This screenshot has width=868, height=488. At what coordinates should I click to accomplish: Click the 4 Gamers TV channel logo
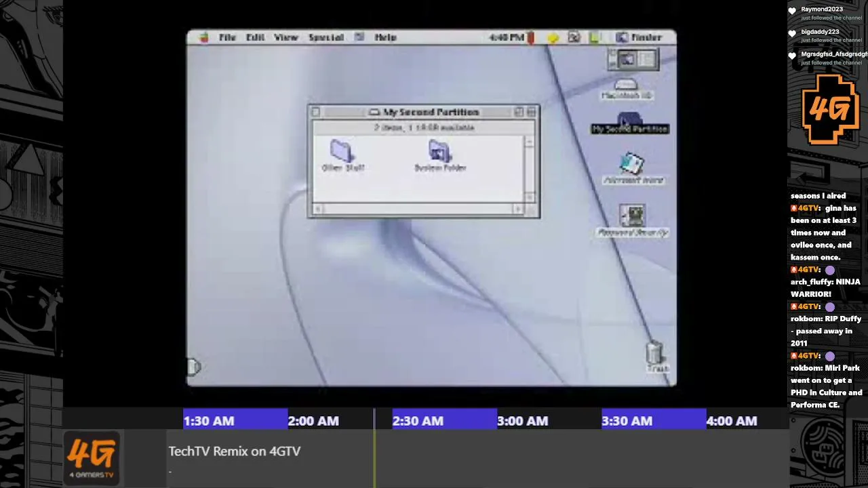[92, 458]
